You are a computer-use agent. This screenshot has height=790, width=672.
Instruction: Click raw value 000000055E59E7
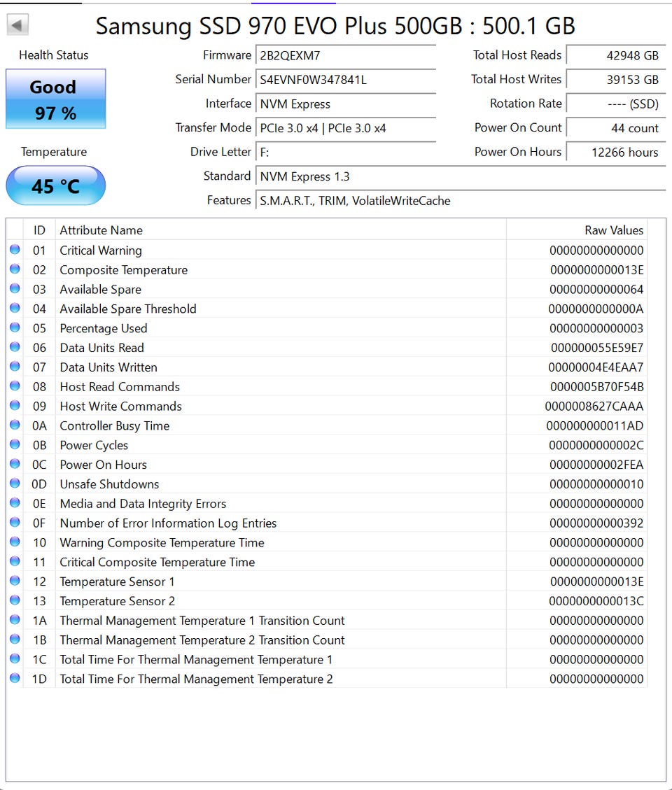pyautogui.click(x=597, y=348)
